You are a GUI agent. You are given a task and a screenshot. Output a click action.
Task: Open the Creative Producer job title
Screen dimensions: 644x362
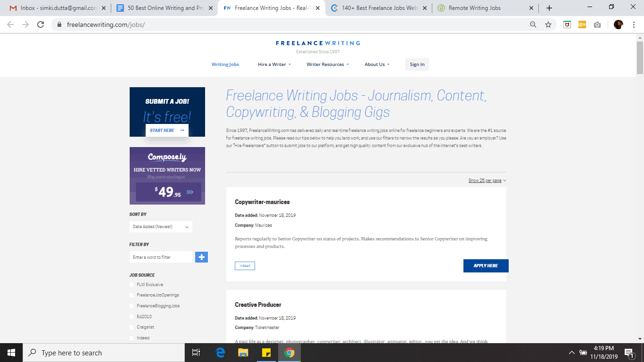[x=258, y=305]
